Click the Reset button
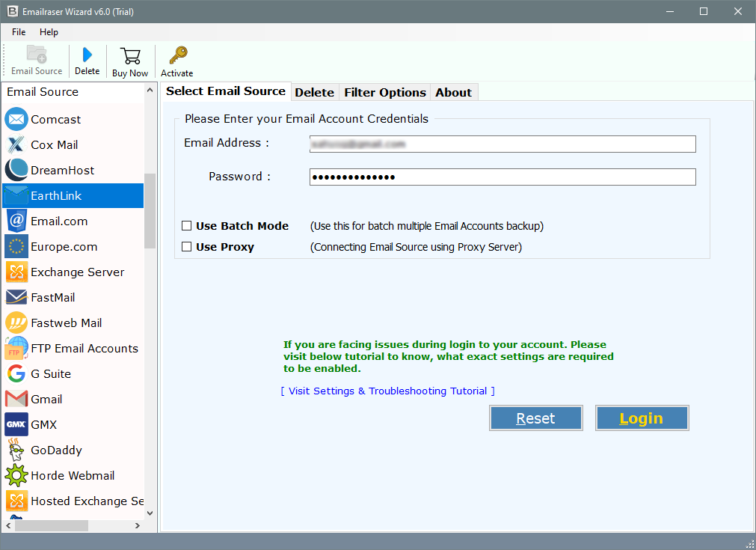The image size is (756, 550). (x=535, y=418)
